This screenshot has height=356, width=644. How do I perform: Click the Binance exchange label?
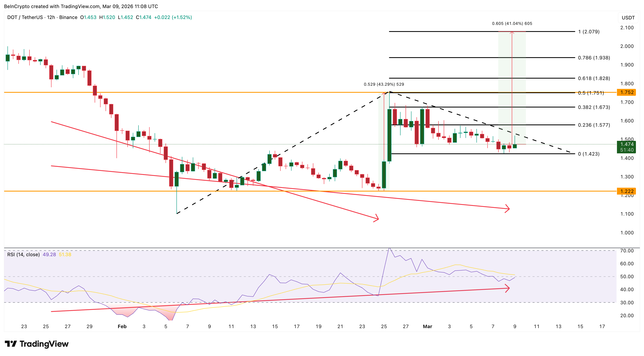pos(68,18)
